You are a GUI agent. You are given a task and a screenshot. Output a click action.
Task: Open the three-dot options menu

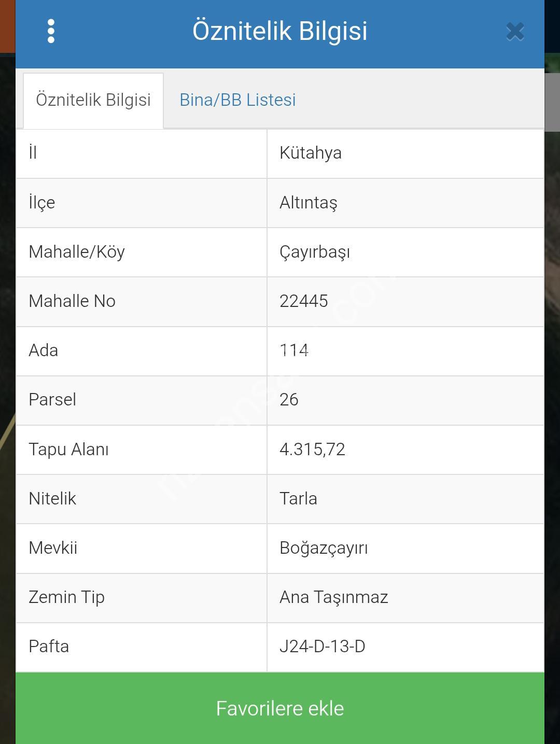coord(51,32)
